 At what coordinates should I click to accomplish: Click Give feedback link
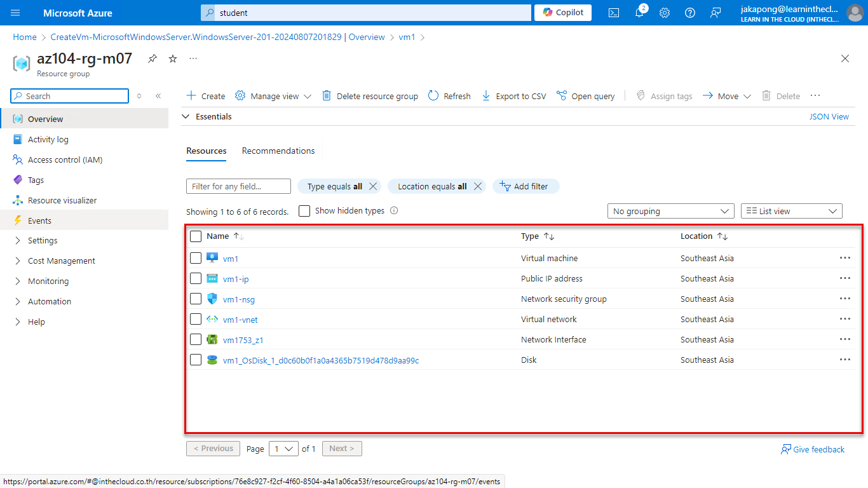click(x=813, y=449)
